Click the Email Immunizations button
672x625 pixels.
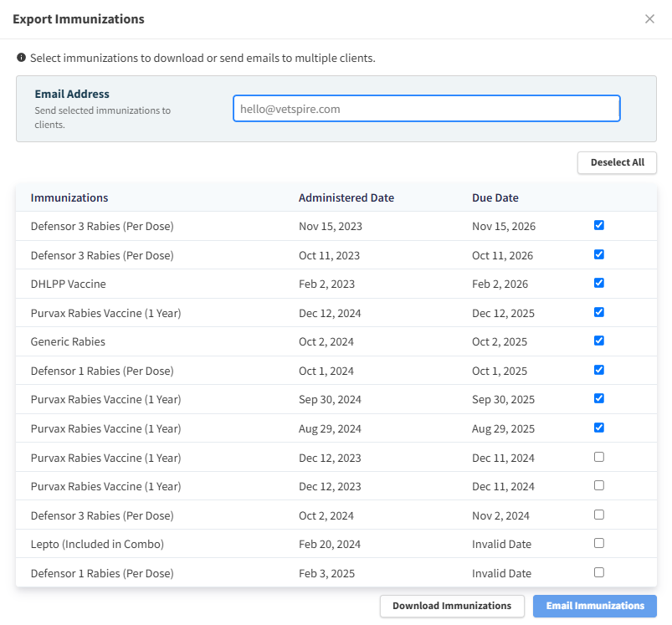(x=594, y=606)
